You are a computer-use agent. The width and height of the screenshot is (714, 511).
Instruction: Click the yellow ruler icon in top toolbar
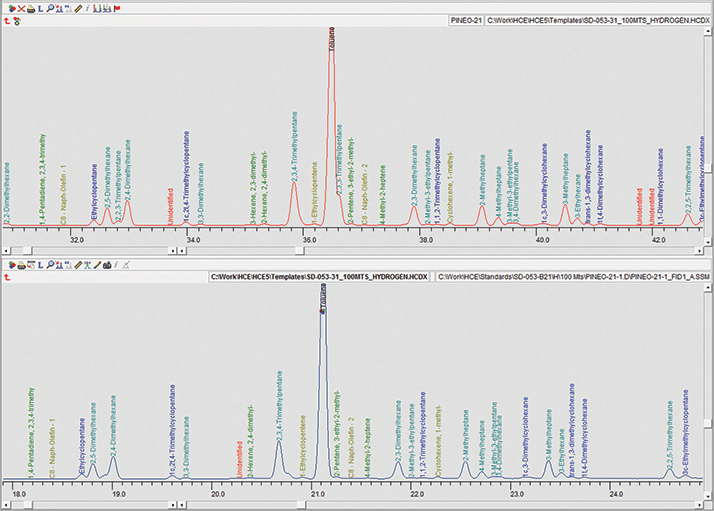(x=79, y=7)
